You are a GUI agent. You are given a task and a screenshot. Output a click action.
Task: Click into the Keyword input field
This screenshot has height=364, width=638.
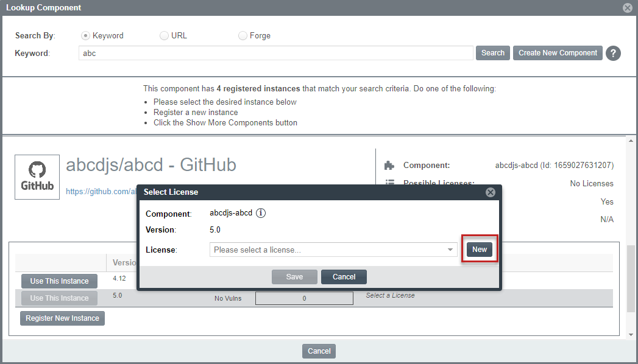(275, 53)
